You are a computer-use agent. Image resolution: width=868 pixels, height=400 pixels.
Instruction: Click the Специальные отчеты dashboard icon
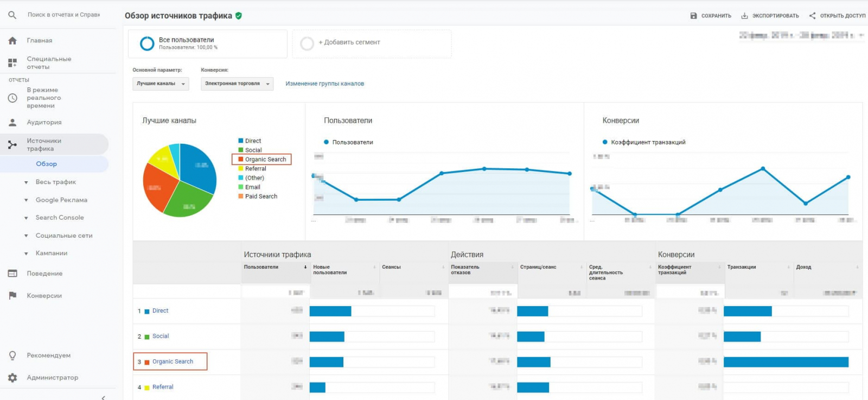pyautogui.click(x=12, y=63)
